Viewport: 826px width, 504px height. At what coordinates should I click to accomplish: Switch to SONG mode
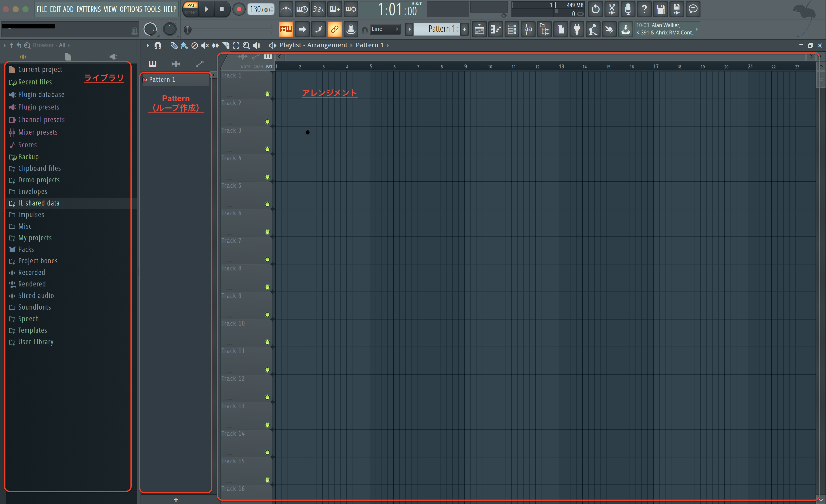coord(191,13)
